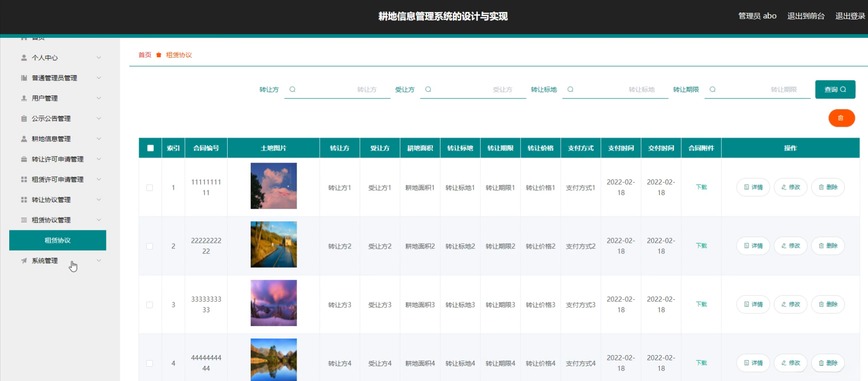Click 删除 button for row 4
The height and width of the screenshot is (381, 868).
pos(828,363)
